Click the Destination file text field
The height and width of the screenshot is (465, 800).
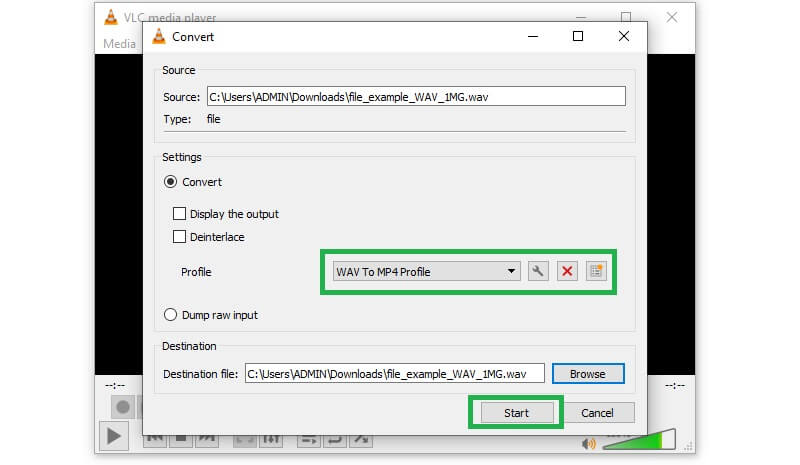click(394, 374)
